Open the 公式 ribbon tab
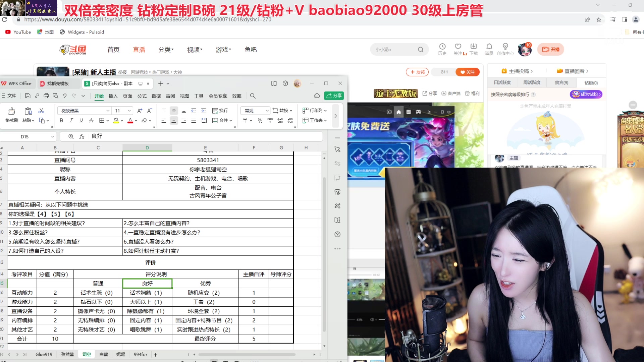Screen dimensions: 644x362 coord(142,96)
